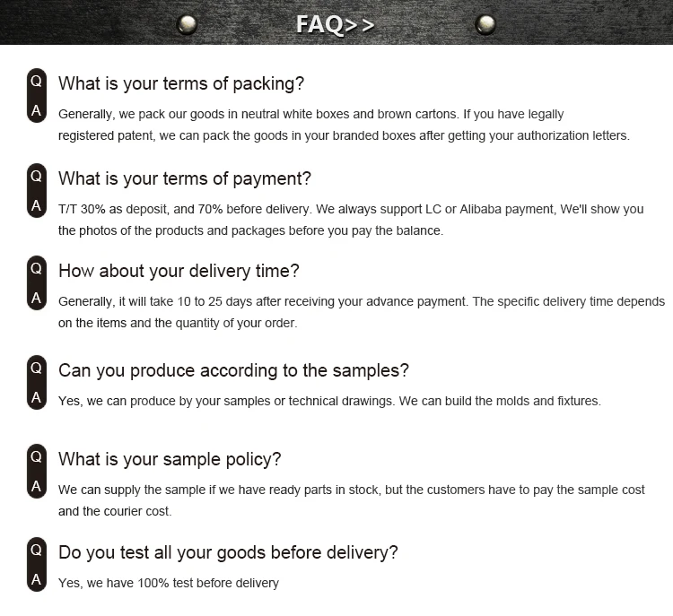
Task: Open the 'What is your sample policy?' question
Action: coord(170,459)
